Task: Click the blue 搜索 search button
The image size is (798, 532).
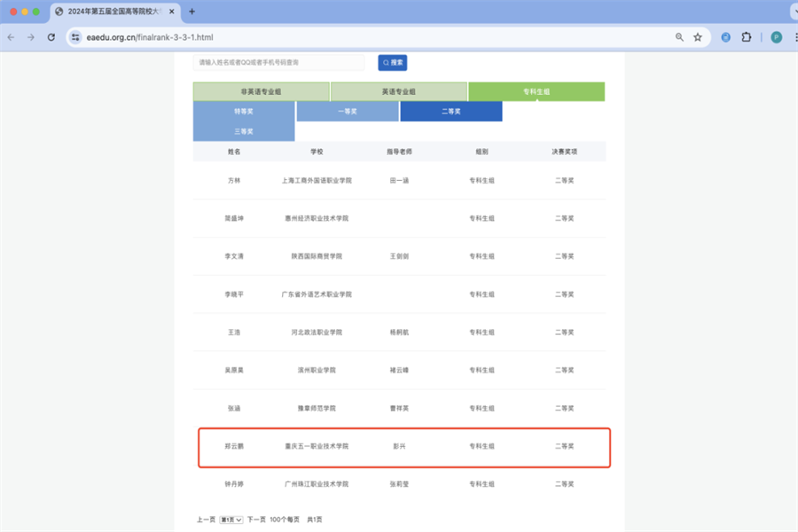Action: coord(393,63)
